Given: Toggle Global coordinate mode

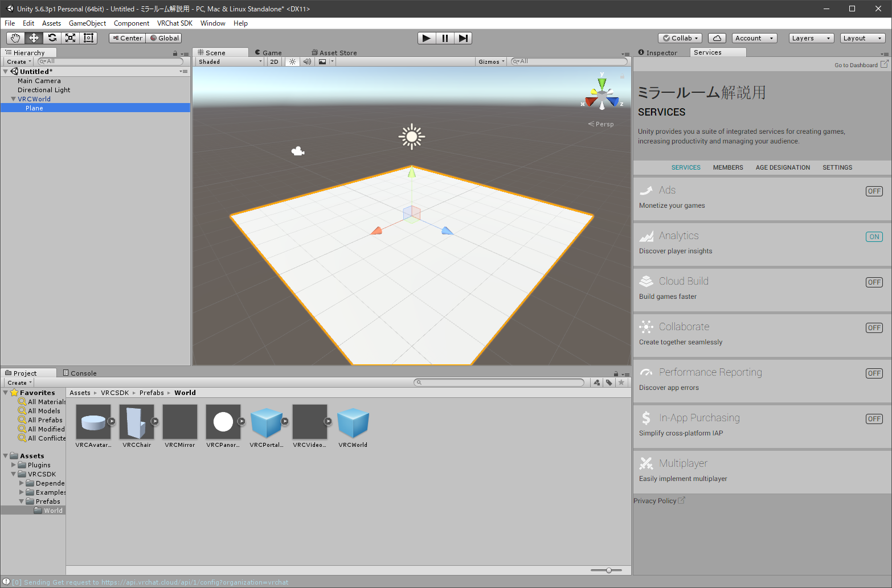Looking at the screenshot, I should pyautogui.click(x=164, y=38).
